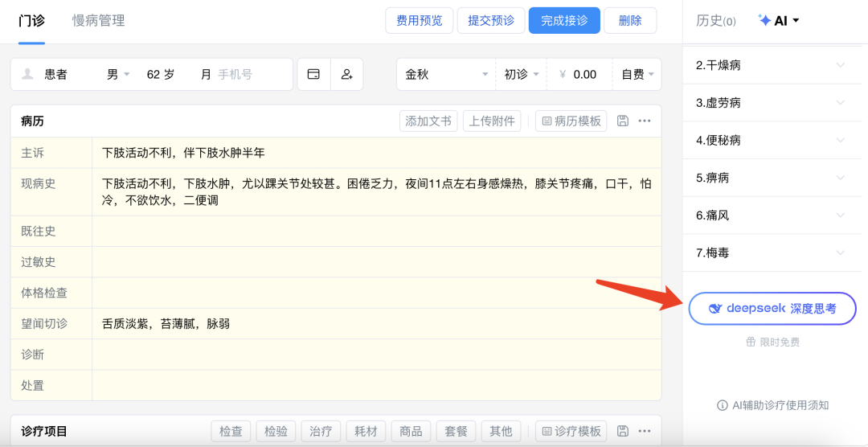Save the 病历 record using disk icon
Viewport: 868px width, 447px height.
(622, 121)
